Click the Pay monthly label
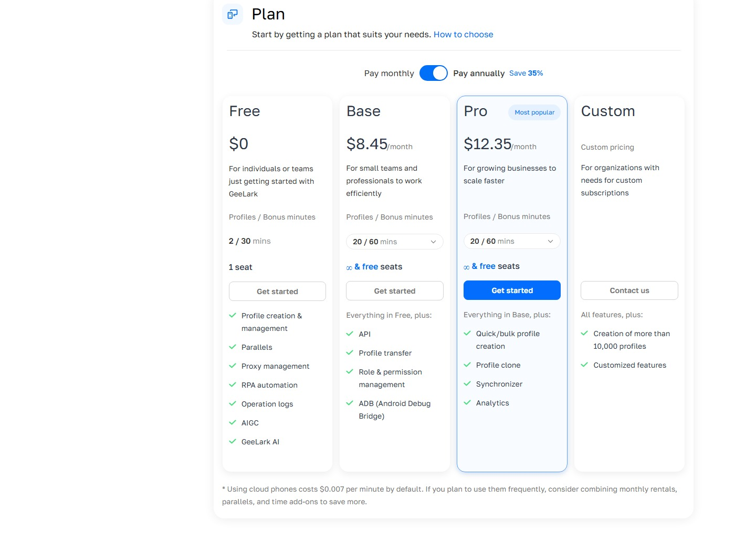 point(389,74)
